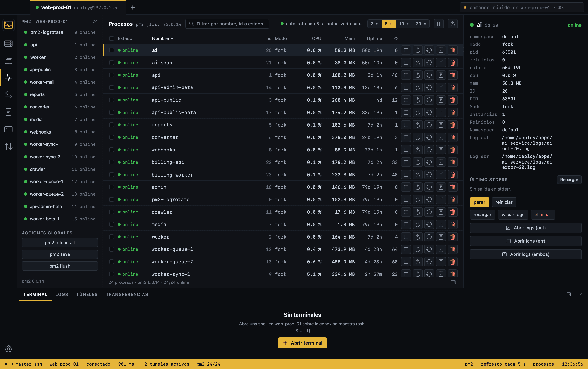Toggle the side panel icon in the table footer
The height and width of the screenshot is (369, 588).
point(453,282)
